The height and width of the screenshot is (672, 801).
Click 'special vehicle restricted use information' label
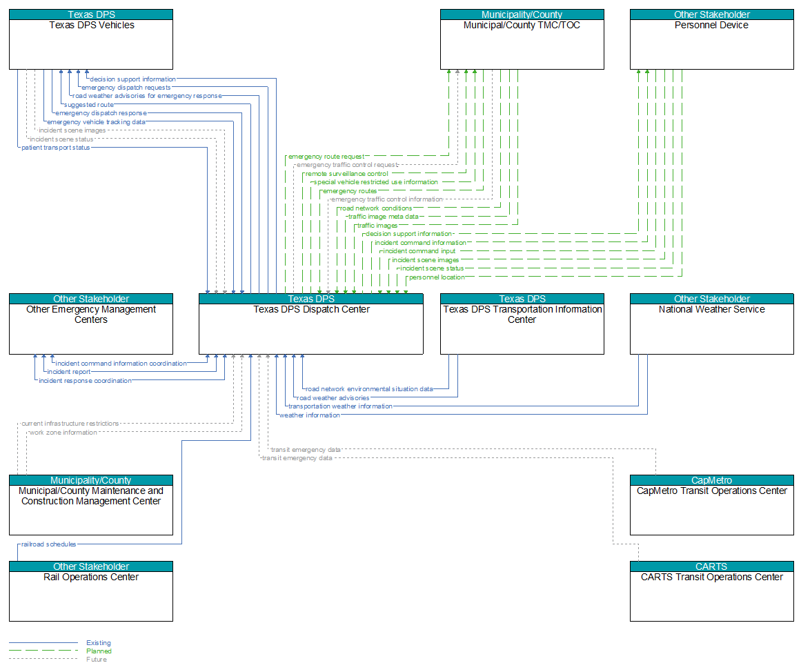(376, 182)
